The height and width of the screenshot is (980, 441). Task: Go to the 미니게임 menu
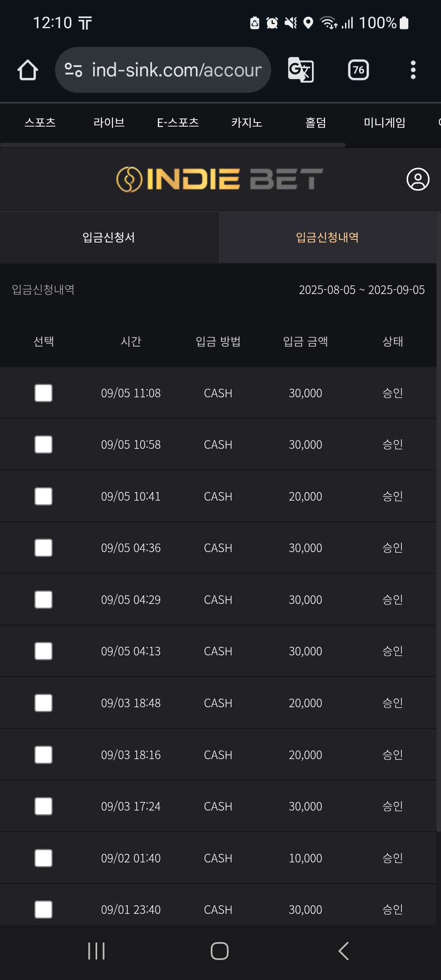[x=384, y=122]
